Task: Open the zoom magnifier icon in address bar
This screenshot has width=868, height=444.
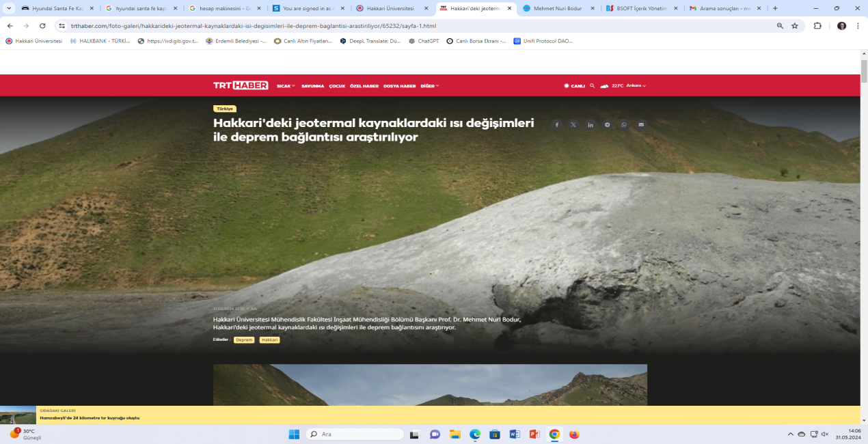Action: tap(780, 26)
